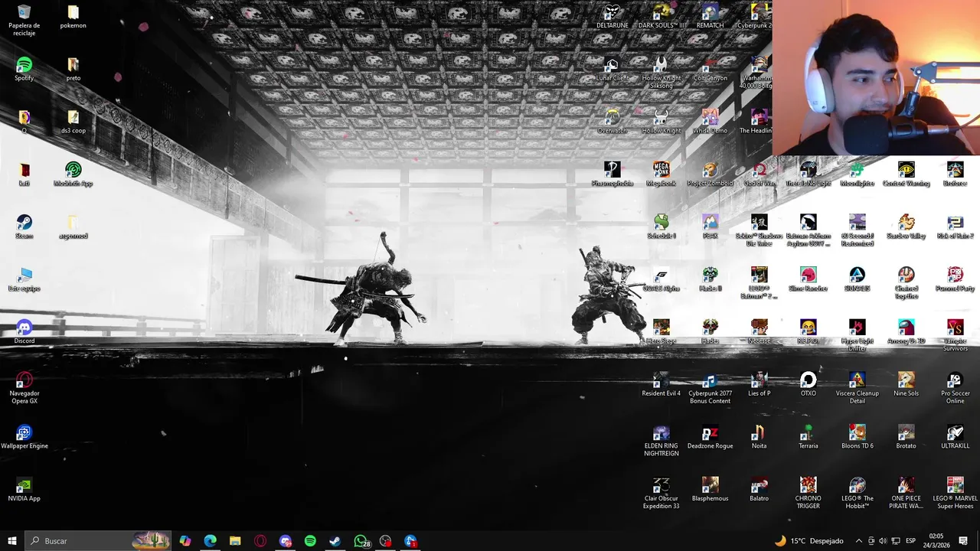Select the DELTARUNE game shortcut
Screen dimensions: 980x551
(x=612, y=17)
